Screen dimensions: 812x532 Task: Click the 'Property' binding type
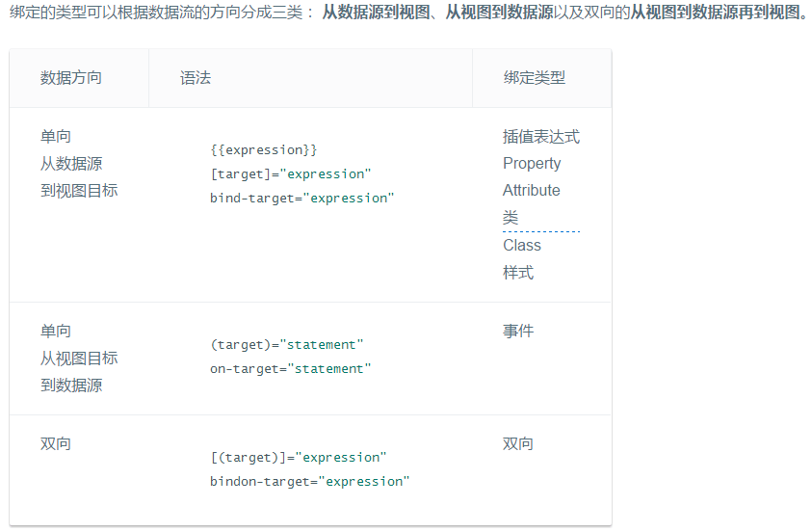point(532,164)
